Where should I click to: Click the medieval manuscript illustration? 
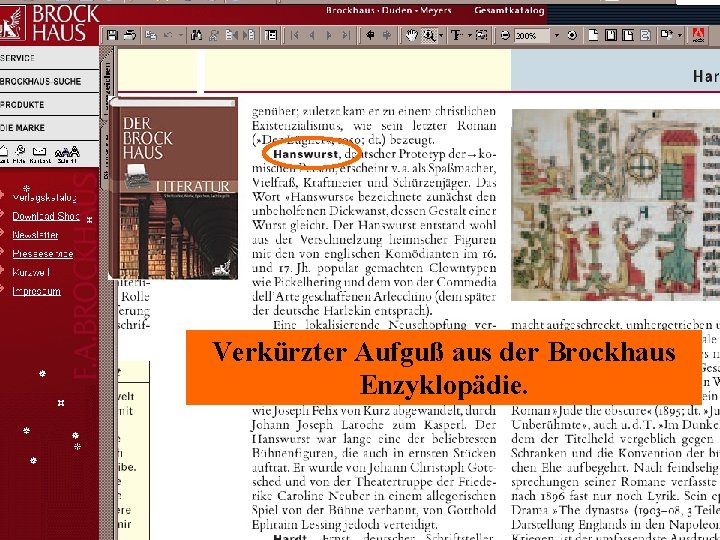click(615, 205)
